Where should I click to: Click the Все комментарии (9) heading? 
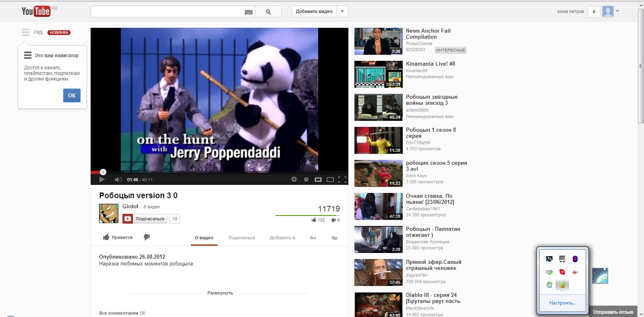tap(122, 313)
